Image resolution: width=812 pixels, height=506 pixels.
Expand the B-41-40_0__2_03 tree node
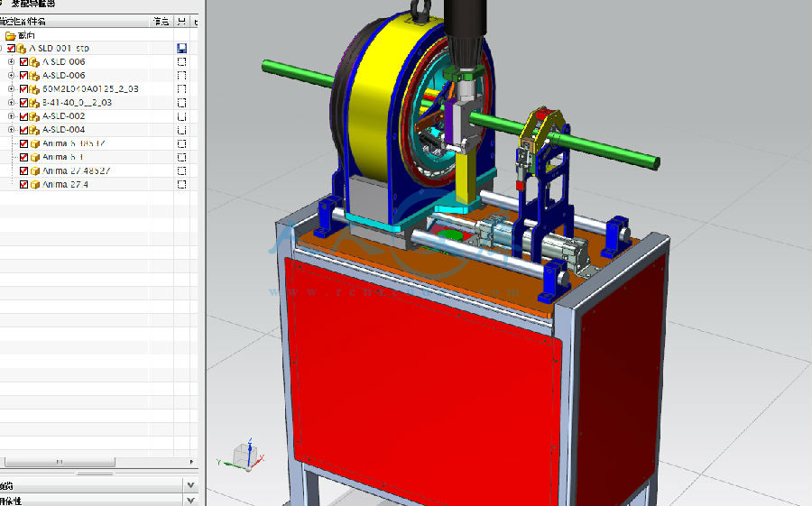tap(12, 103)
